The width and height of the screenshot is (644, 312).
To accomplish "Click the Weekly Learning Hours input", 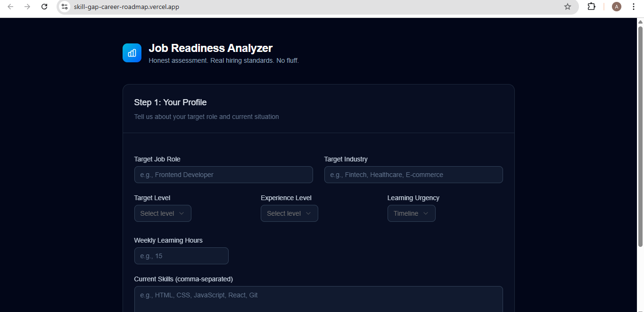I will [x=182, y=256].
